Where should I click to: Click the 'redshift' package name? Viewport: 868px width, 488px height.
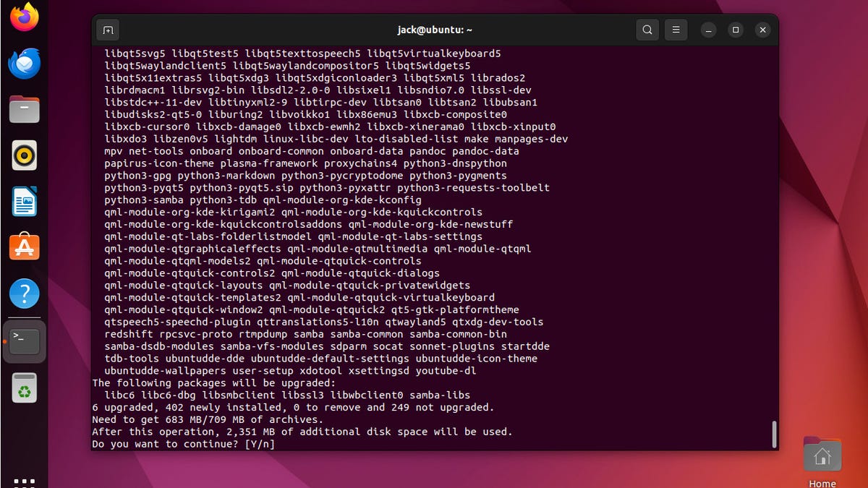coord(128,334)
